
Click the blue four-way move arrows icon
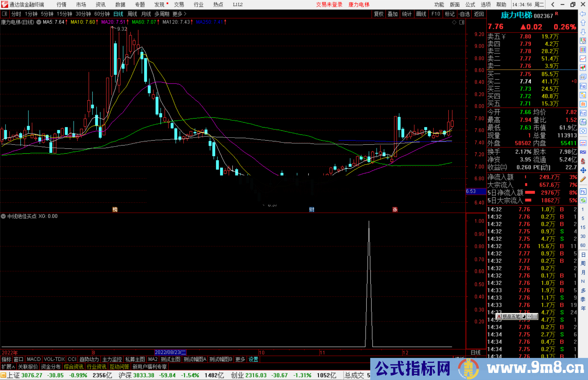point(583,170)
